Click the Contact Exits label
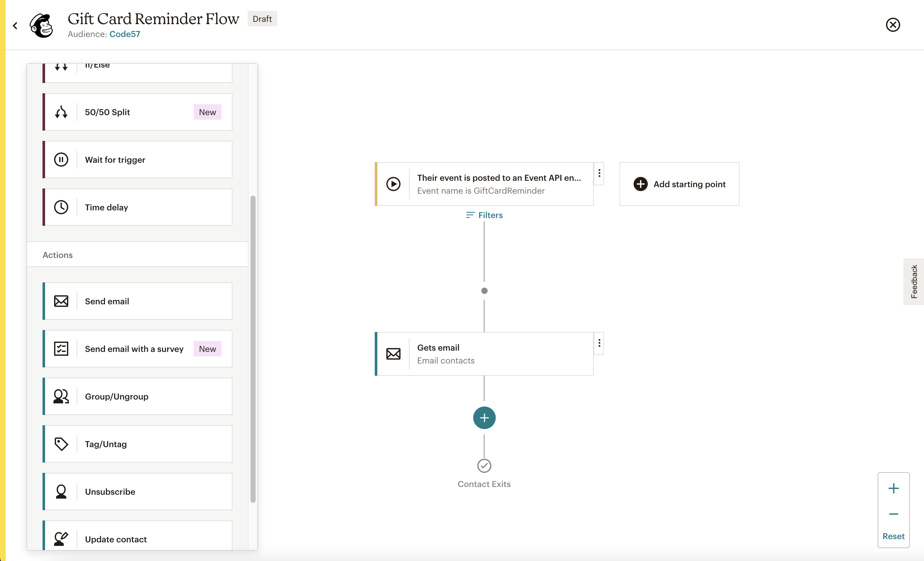Image resolution: width=924 pixels, height=561 pixels. (484, 484)
